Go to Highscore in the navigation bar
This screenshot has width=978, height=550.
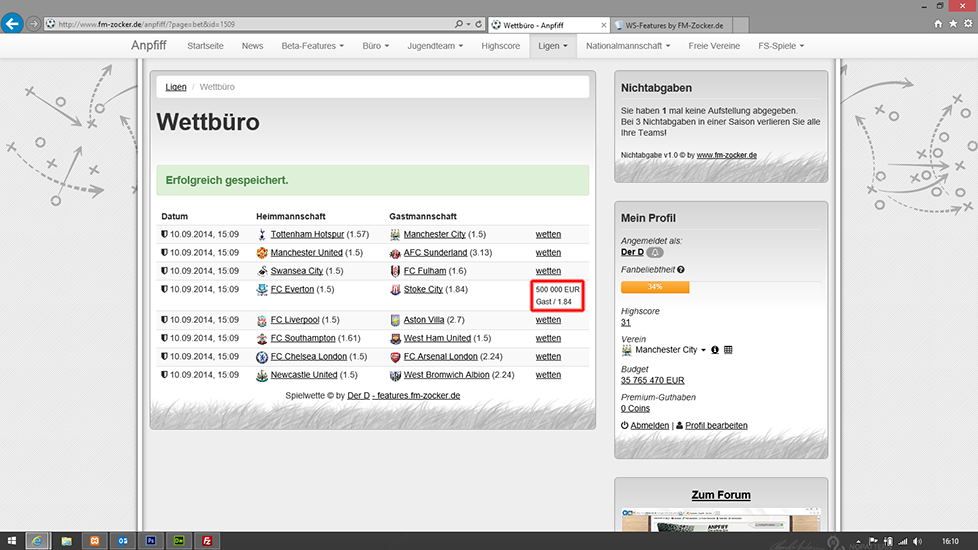[x=500, y=46]
